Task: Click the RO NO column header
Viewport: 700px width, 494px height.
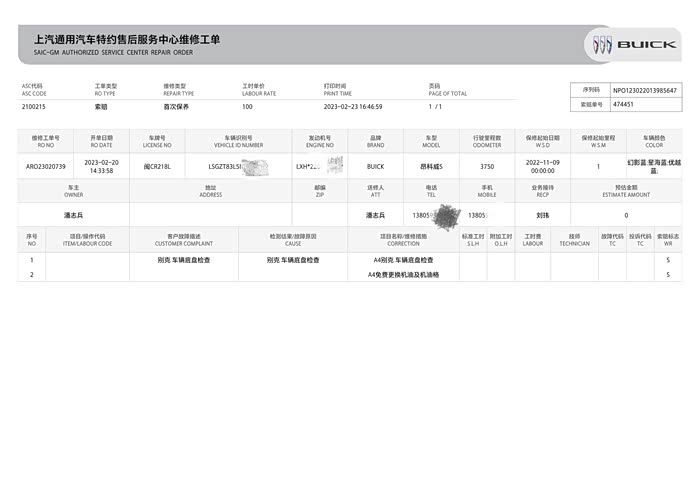Action: pyautogui.click(x=46, y=141)
